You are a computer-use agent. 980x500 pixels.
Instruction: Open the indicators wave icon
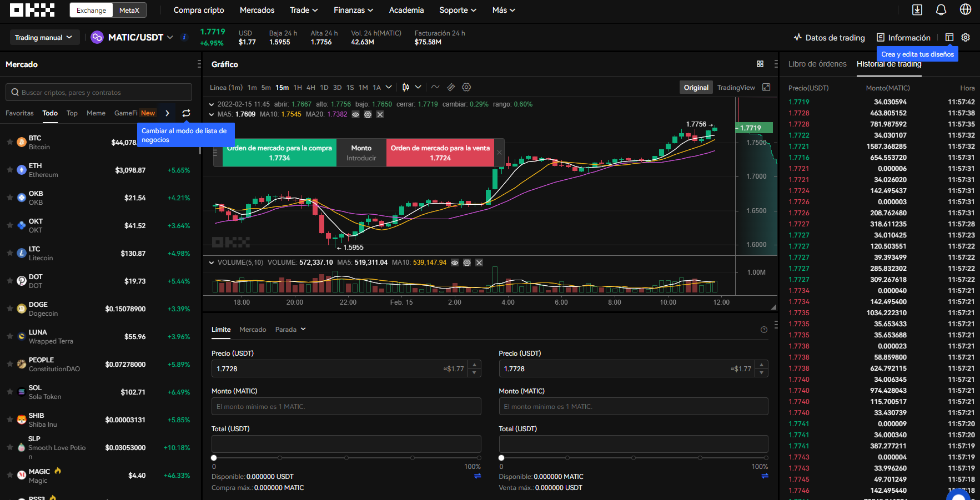coord(435,87)
